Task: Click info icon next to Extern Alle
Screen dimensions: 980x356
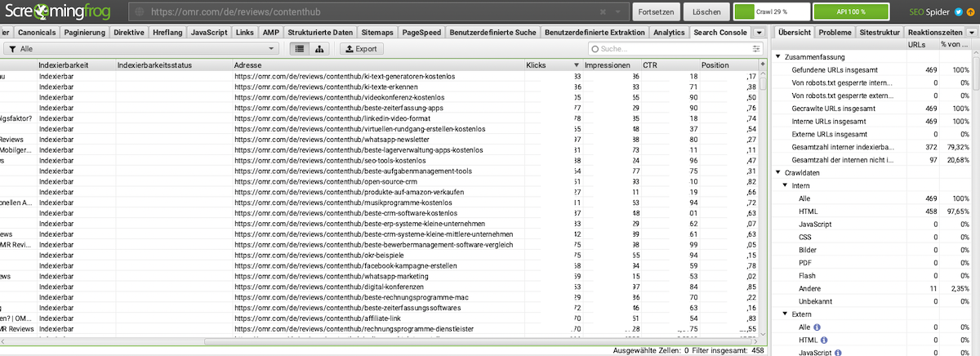Action: (817, 327)
